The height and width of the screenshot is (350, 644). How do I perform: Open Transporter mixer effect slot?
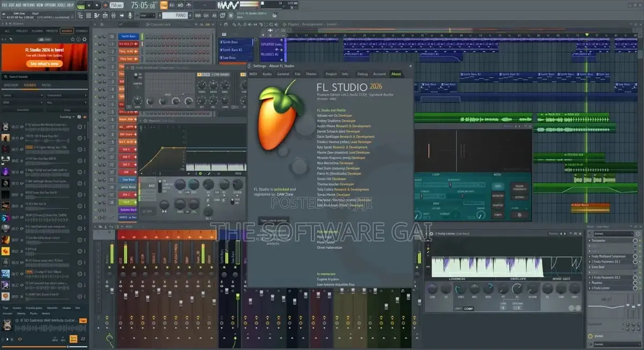[x=611, y=241]
